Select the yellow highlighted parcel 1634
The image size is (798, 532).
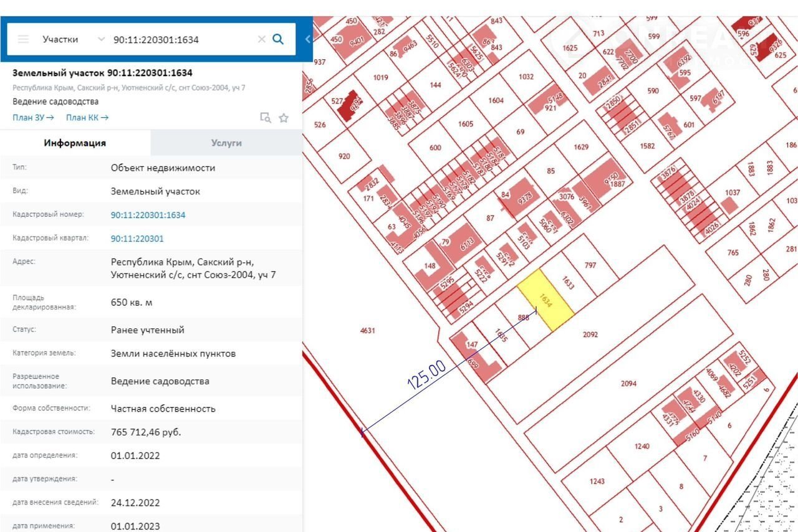(x=547, y=301)
